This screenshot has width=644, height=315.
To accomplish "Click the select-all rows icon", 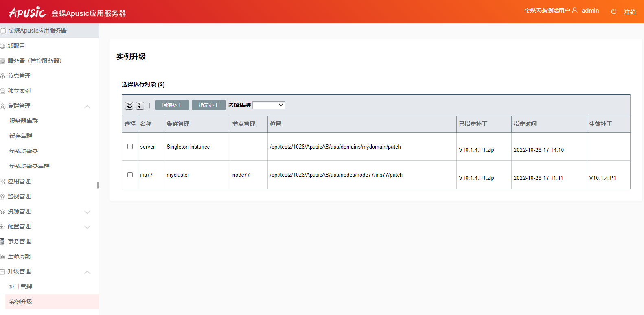I will point(129,106).
